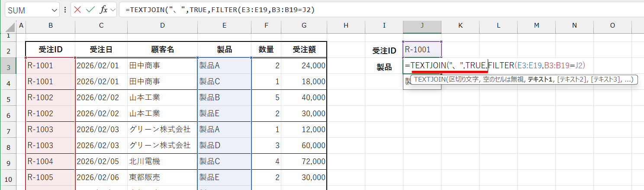The image size is (644, 190).
Task: Click TEXTJOIN function name in the tooltip
Action: coord(431,80)
